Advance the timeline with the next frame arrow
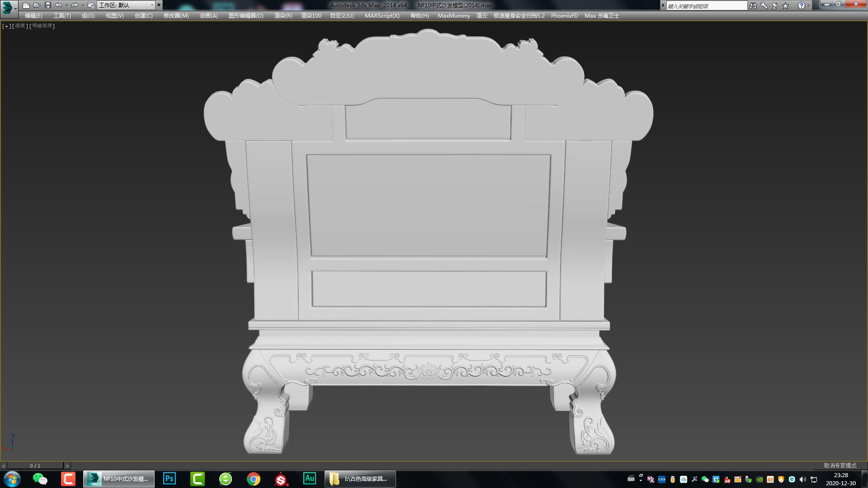This screenshot has width=868, height=488. point(67,465)
